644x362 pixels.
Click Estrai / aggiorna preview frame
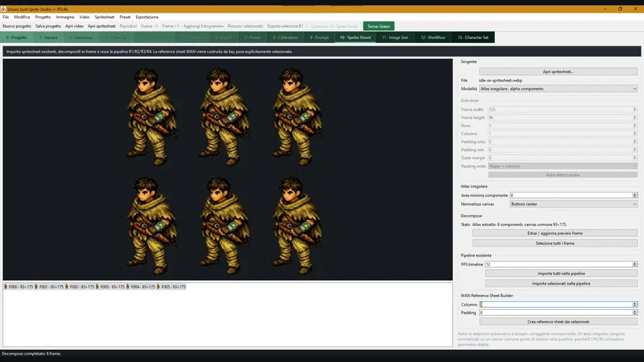click(555, 233)
